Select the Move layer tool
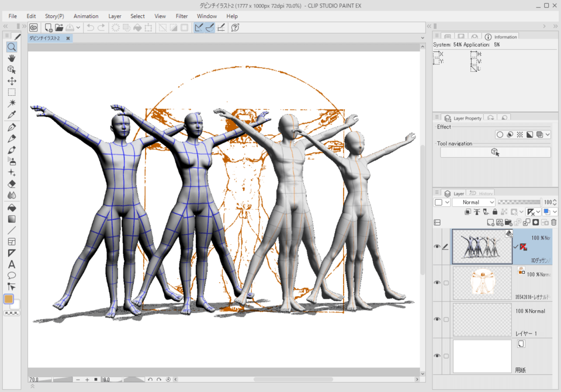This screenshot has width=561, height=392. point(12,81)
